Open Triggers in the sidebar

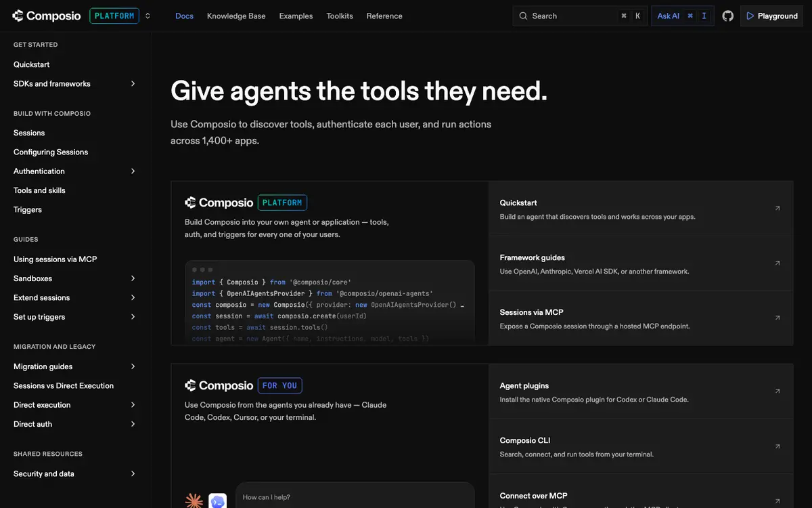[28, 210]
